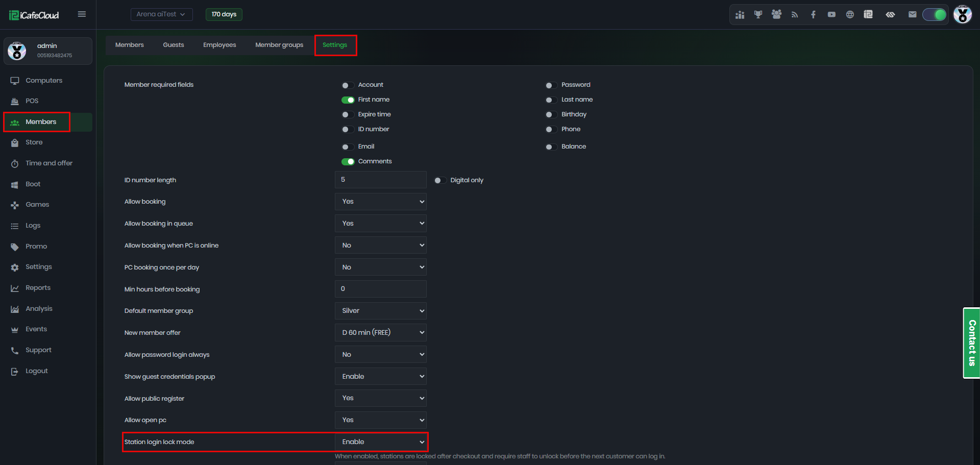Viewport: 980px width, 465px height.
Task: Toggle the hamburger sidebar menu icon
Action: click(x=82, y=14)
